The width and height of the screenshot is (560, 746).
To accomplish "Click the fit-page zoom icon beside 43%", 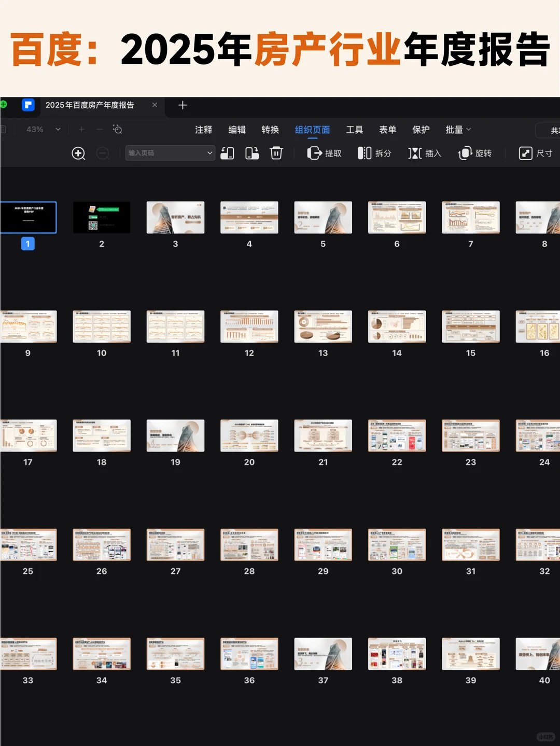I will pos(118,130).
